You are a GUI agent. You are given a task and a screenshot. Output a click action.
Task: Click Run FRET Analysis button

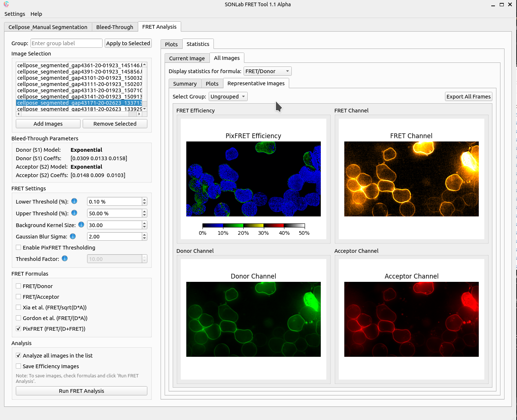(x=82, y=391)
